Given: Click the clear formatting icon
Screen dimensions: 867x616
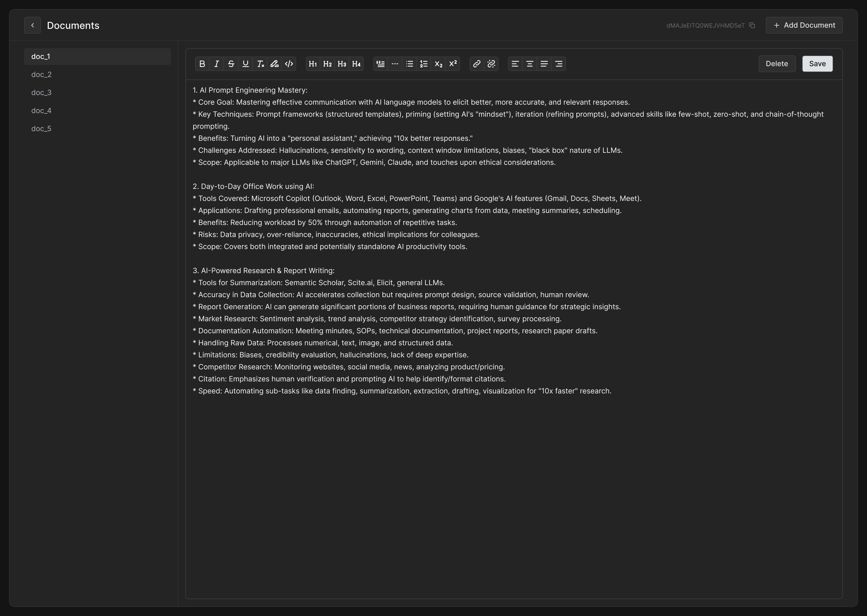Looking at the screenshot, I should click(260, 64).
